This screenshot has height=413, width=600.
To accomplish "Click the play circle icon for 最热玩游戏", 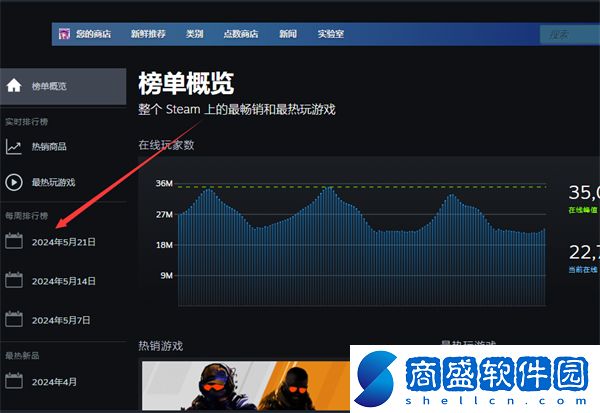I will pyautogui.click(x=14, y=182).
